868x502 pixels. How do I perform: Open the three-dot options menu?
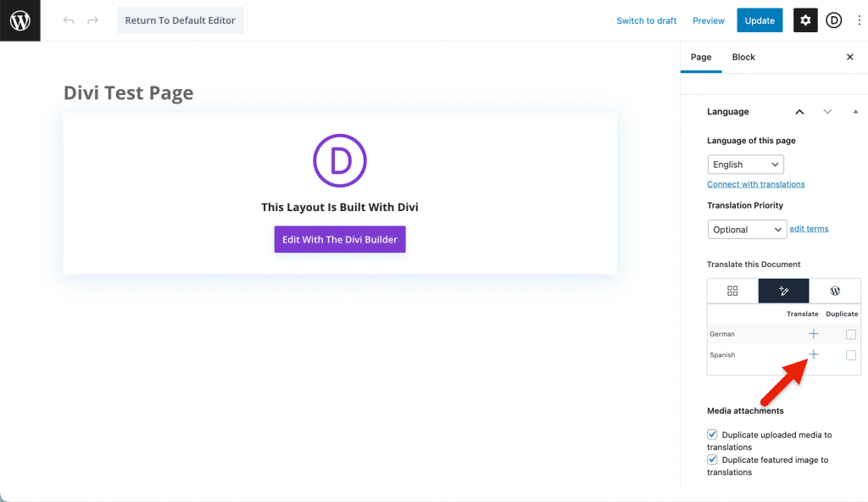coord(860,20)
